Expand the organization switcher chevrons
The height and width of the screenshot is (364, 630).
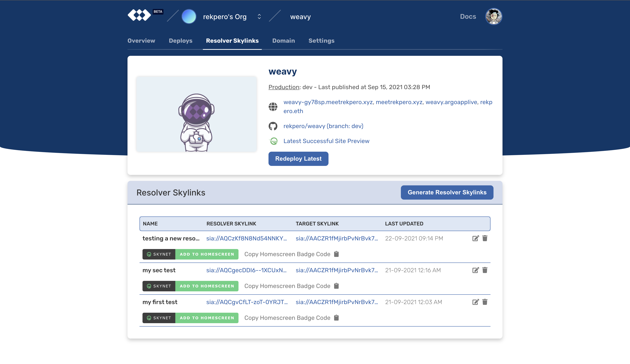click(x=259, y=16)
